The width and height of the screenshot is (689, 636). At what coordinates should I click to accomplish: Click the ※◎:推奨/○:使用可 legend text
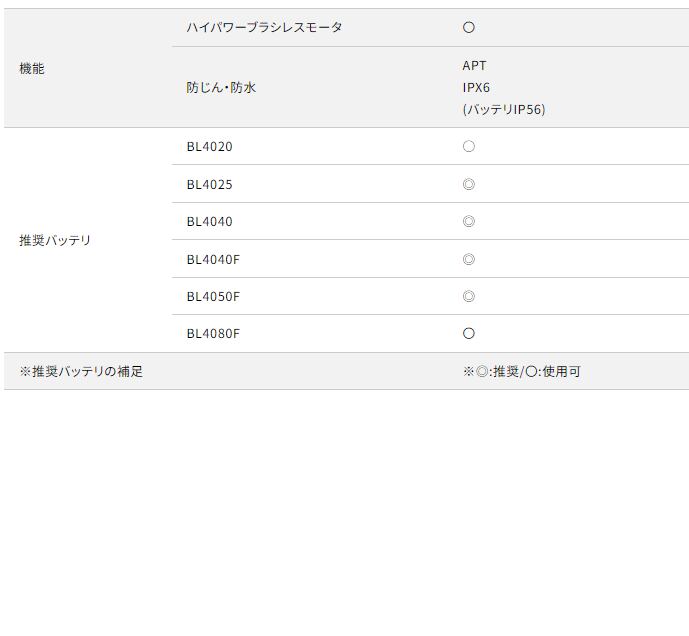click(x=521, y=372)
